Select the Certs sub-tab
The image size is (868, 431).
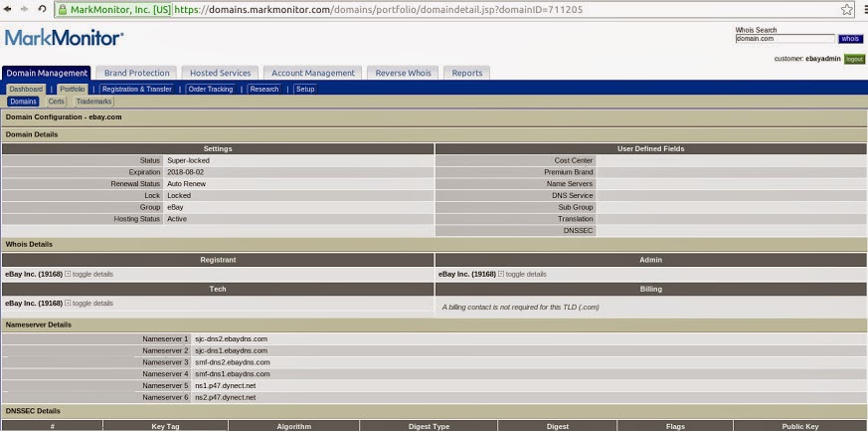(56, 102)
